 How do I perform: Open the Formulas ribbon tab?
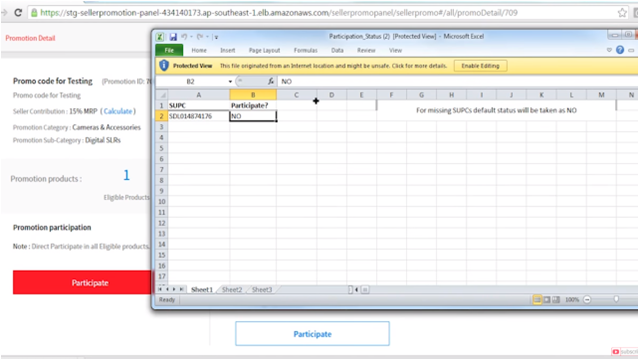(305, 50)
